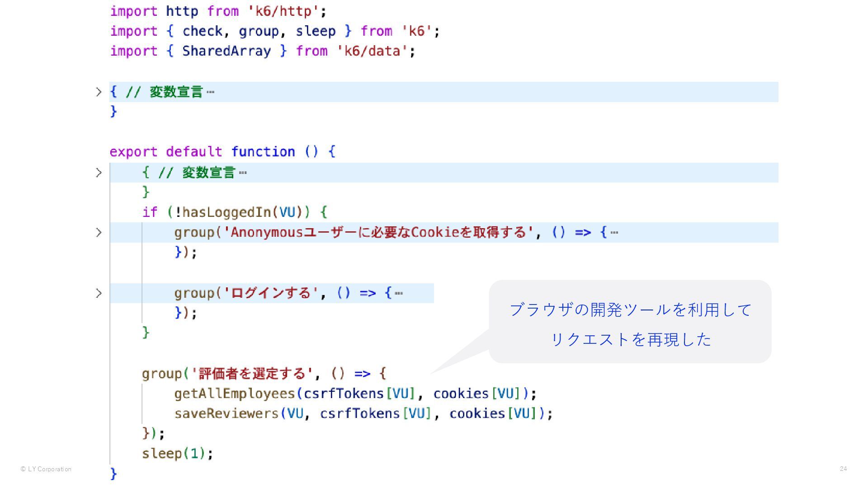Click the LY Corporation copyright text
Viewport: 868px width, 488px height.
click(x=46, y=469)
